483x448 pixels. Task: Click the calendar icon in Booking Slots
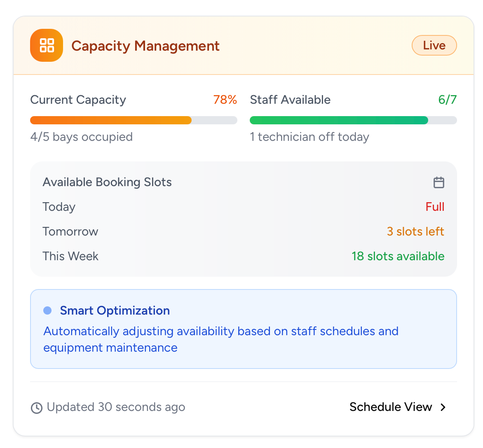pyautogui.click(x=439, y=182)
